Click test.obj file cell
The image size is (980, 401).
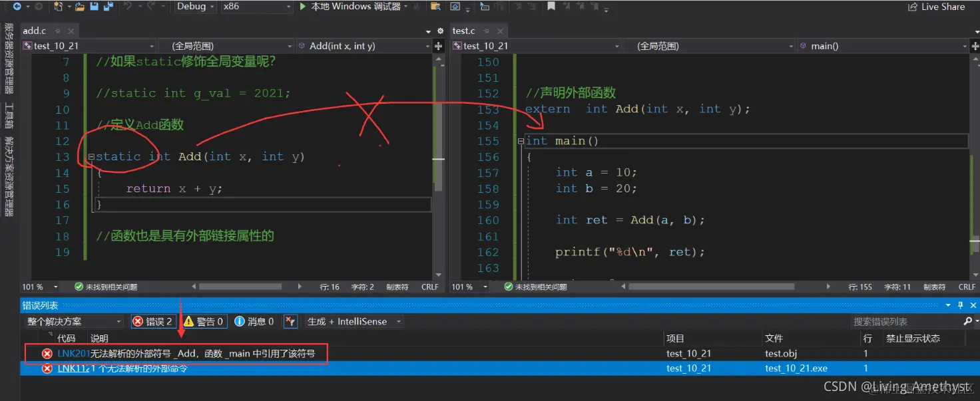click(781, 353)
